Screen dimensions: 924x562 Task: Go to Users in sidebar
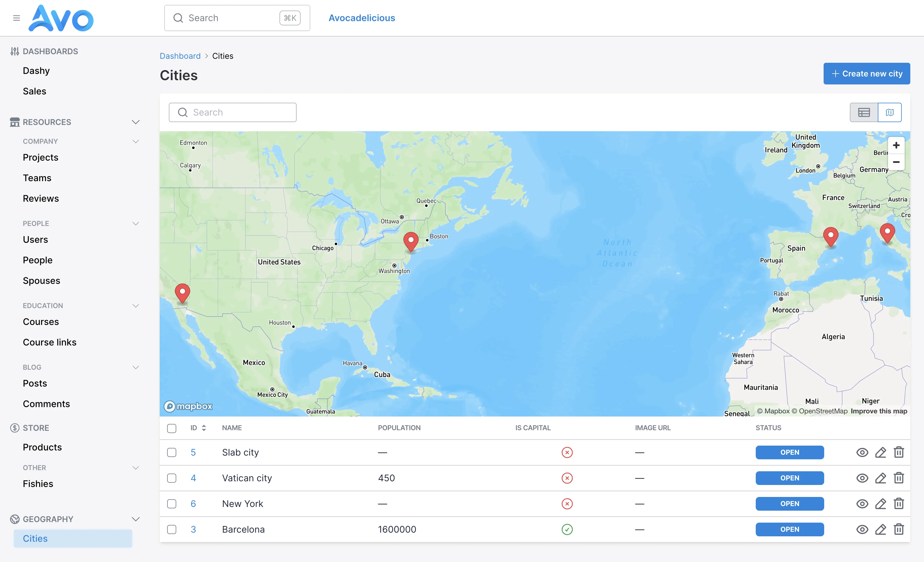[35, 240]
